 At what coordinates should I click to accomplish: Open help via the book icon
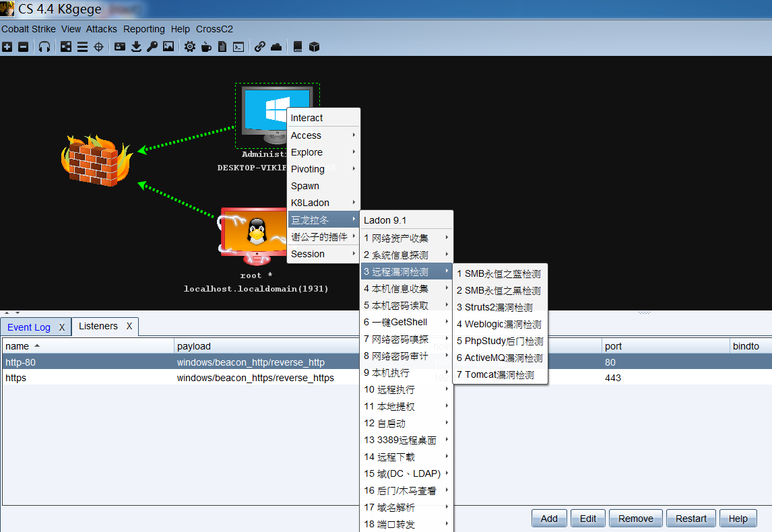[x=297, y=46]
